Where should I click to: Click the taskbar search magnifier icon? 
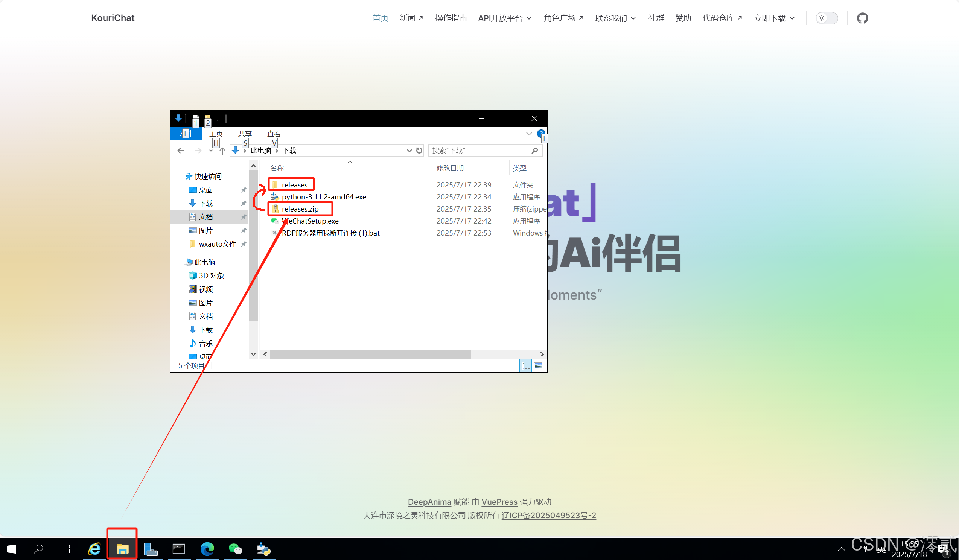pyautogui.click(x=38, y=549)
